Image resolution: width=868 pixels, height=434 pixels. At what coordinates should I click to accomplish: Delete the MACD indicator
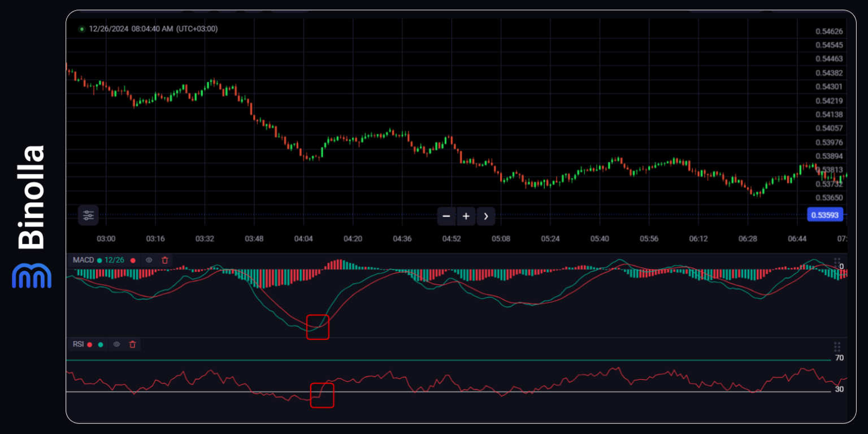pyautogui.click(x=165, y=261)
